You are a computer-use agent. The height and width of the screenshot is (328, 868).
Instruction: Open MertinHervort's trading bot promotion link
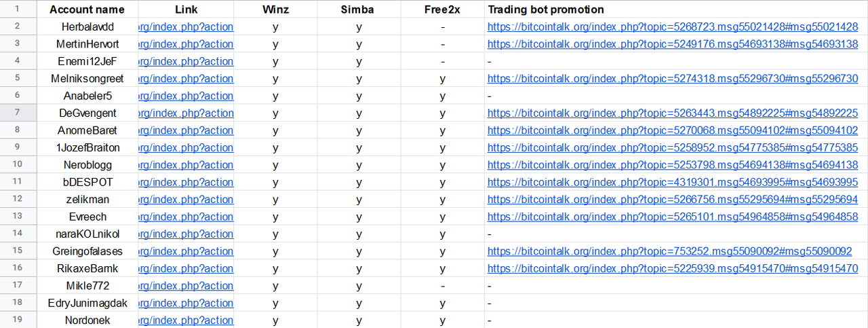(673, 44)
